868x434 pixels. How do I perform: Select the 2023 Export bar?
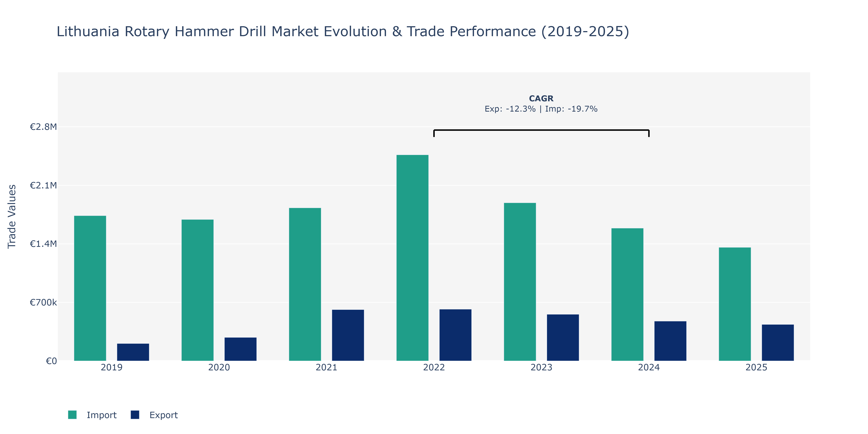(563, 338)
